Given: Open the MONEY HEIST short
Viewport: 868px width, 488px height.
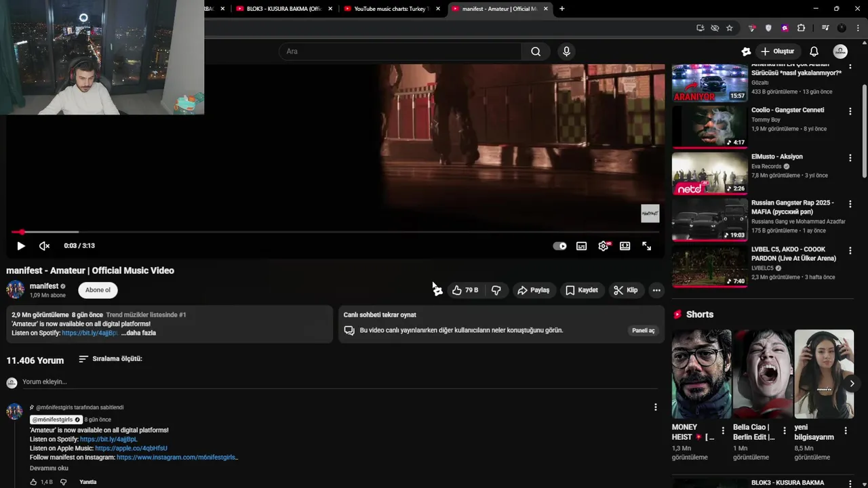Looking at the screenshot, I should pos(701,374).
